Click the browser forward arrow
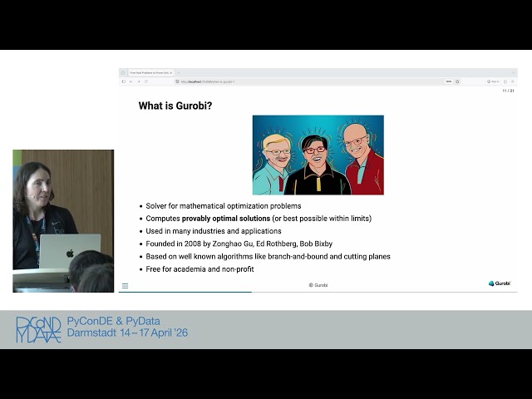 click(139, 81)
